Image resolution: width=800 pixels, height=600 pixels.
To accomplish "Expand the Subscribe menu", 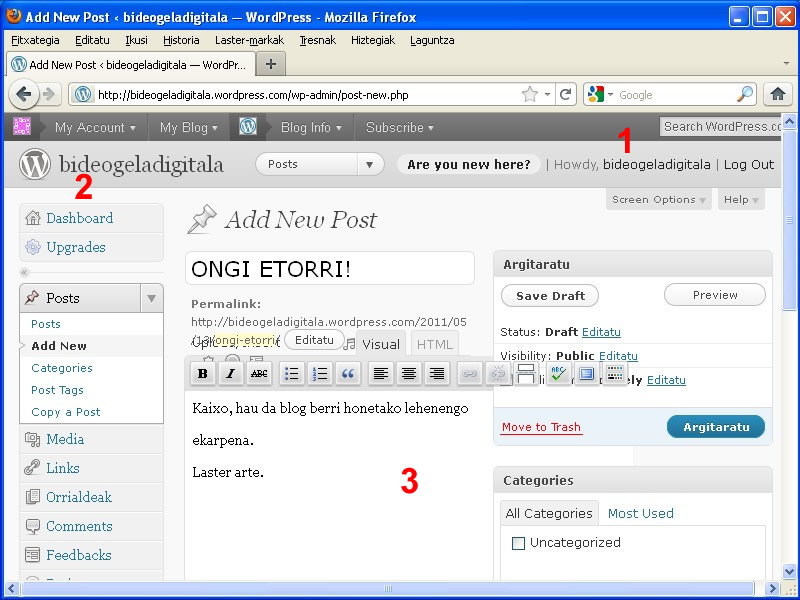I will [x=399, y=127].
